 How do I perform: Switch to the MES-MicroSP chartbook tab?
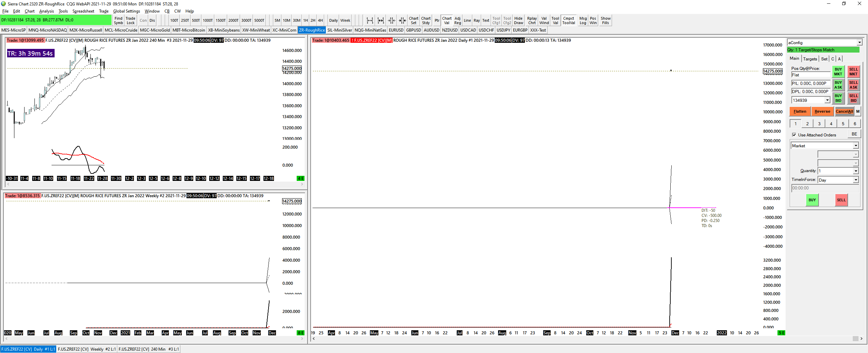(14, 30)
